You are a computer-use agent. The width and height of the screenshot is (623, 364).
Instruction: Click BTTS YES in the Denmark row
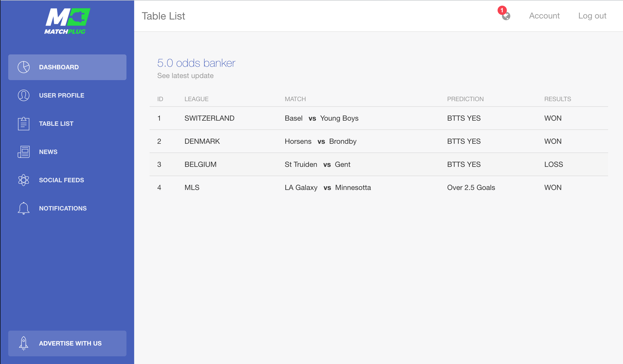[x=464, y=141]
